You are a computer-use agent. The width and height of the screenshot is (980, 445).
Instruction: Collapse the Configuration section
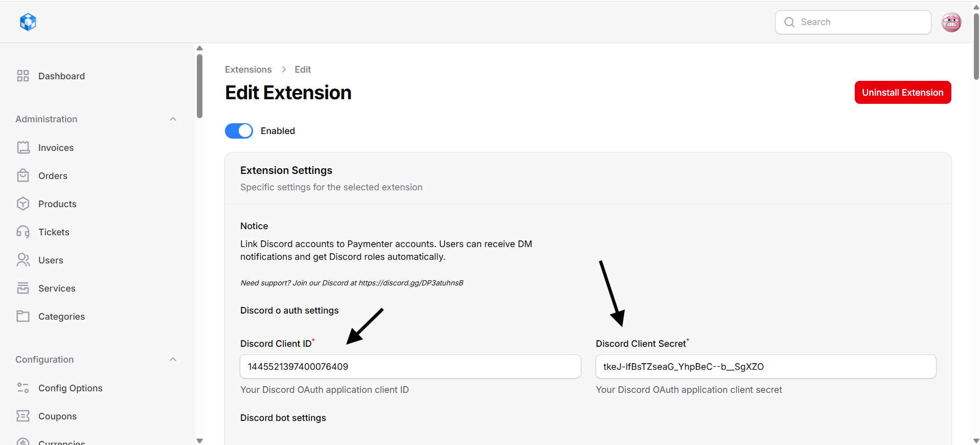point(173,360)
